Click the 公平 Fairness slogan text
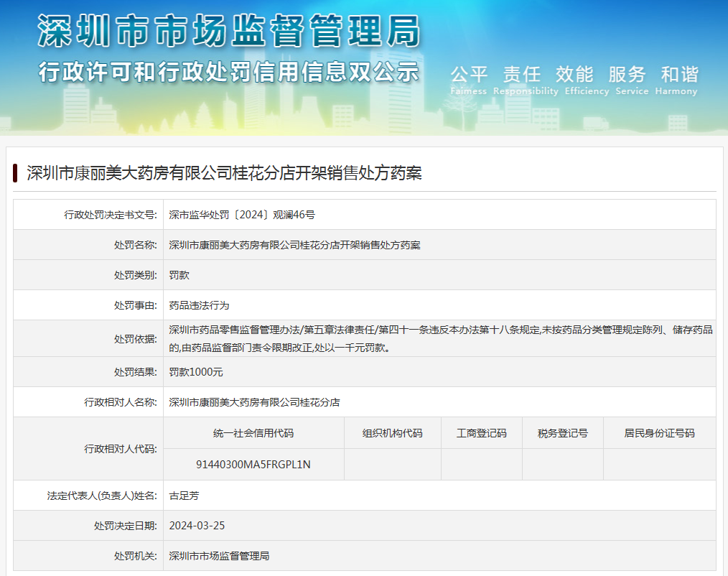 tap(469, 80)
